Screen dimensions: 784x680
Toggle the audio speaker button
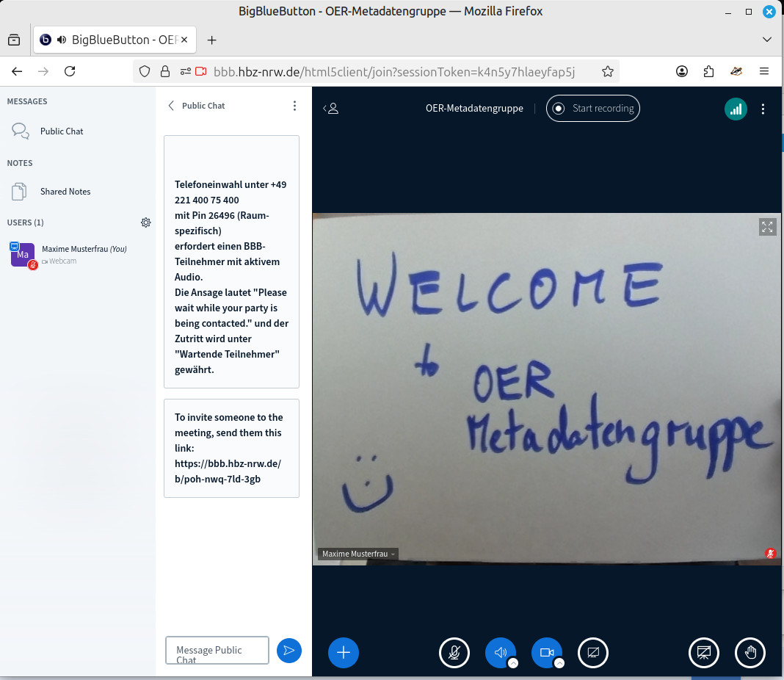coord(500,652)
